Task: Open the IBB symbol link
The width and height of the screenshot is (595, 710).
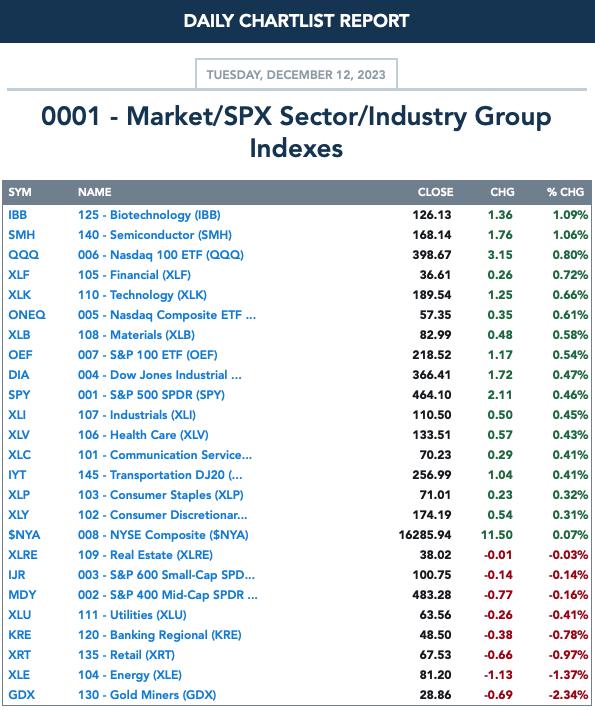Action: pos(17,215)
